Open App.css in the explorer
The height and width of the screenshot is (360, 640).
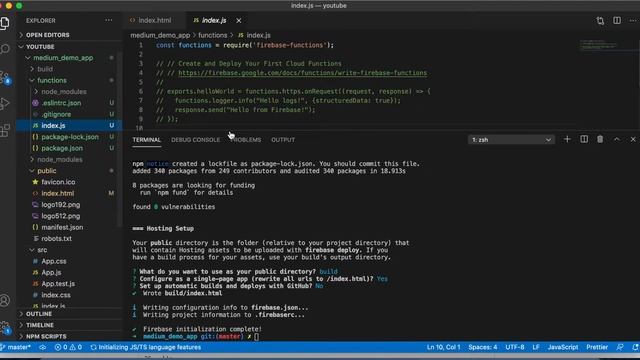(x=54, y=261)
